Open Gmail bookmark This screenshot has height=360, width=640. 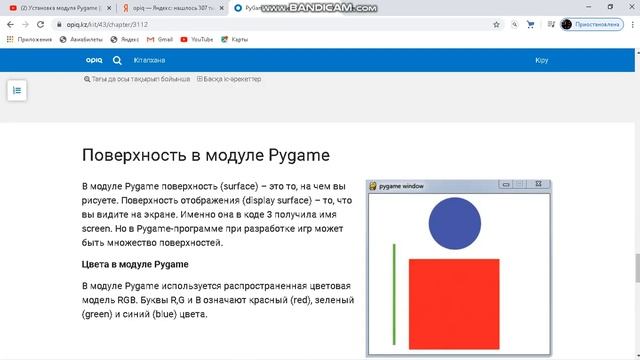(x=160, y=40)
